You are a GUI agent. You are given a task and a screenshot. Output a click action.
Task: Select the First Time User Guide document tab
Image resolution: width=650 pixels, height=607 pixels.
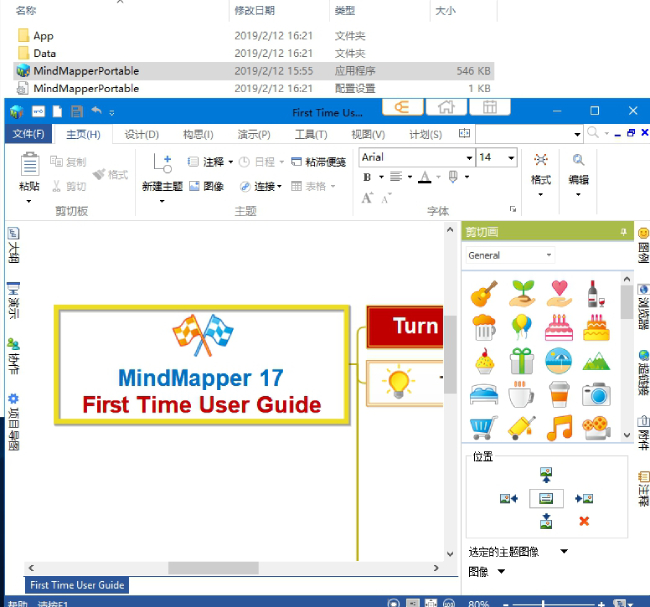tap(77, 585)
